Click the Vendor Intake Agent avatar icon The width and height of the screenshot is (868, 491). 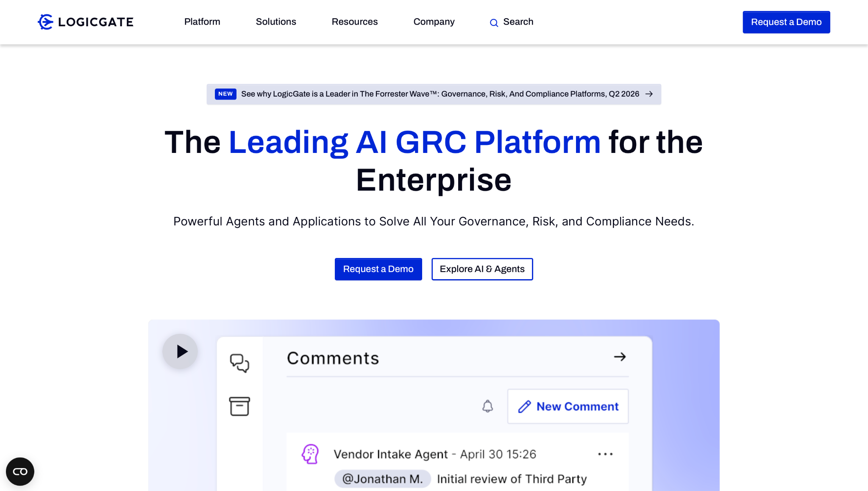[x=310, y=454]
